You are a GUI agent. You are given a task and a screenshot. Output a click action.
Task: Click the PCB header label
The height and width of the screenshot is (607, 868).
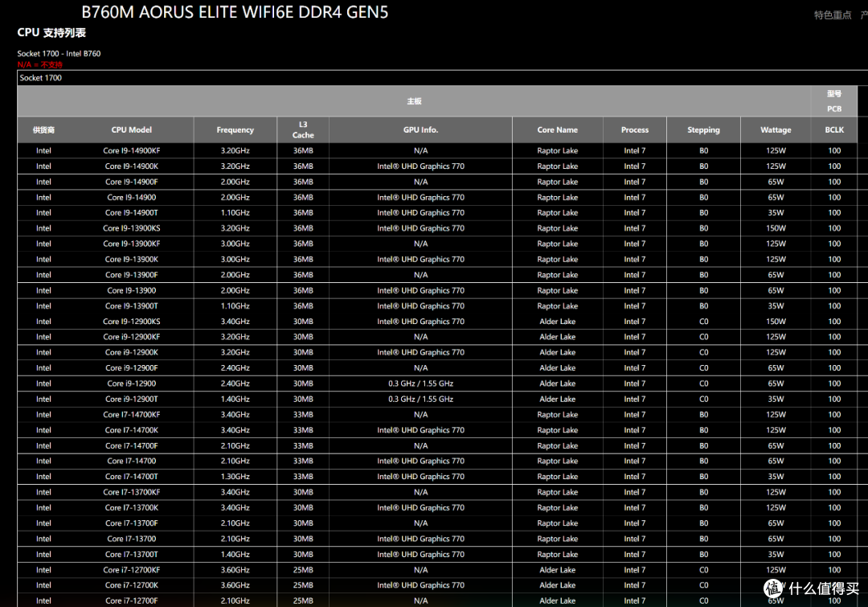(833, 109)
